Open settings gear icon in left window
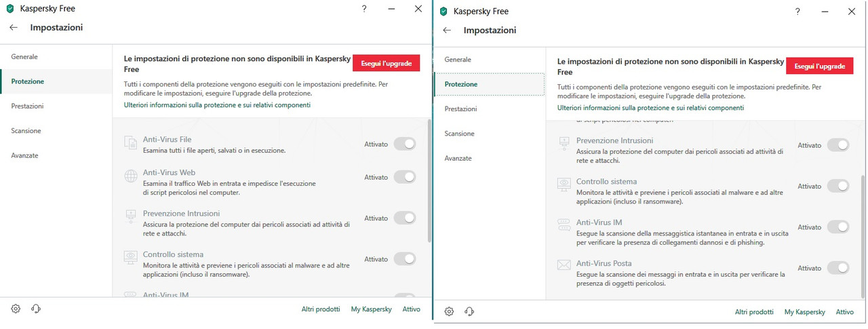This screenshot has height=329, width=868. [16, 309]
